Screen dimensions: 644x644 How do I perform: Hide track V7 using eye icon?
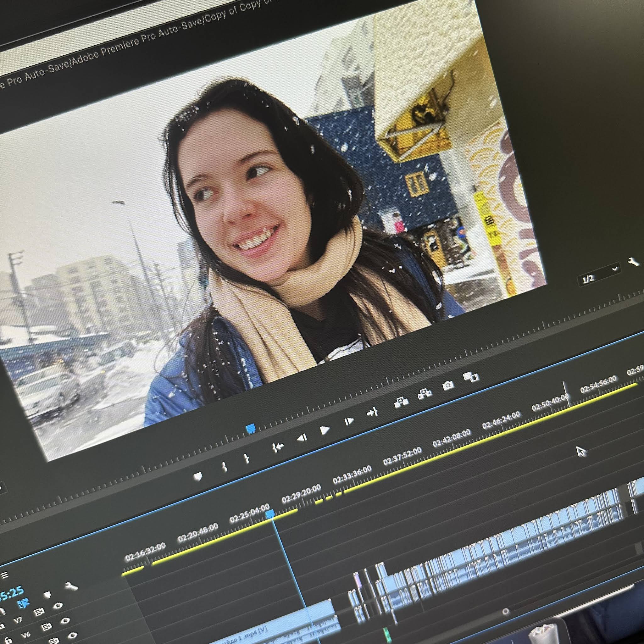tap(58, 605)
